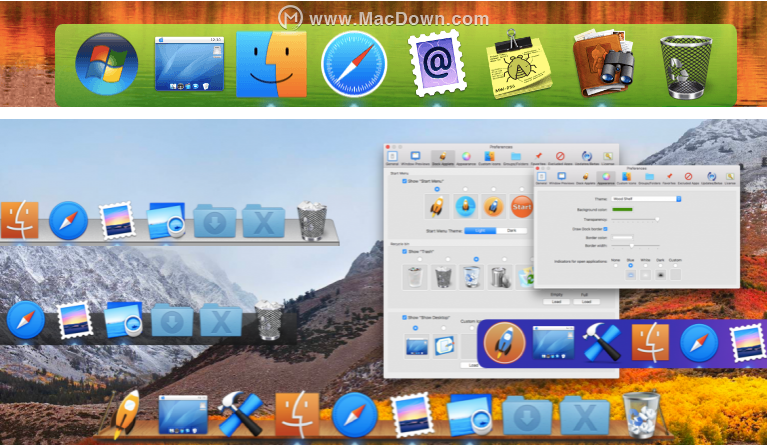Click Load button under Empty trash label

coord(556,302)
